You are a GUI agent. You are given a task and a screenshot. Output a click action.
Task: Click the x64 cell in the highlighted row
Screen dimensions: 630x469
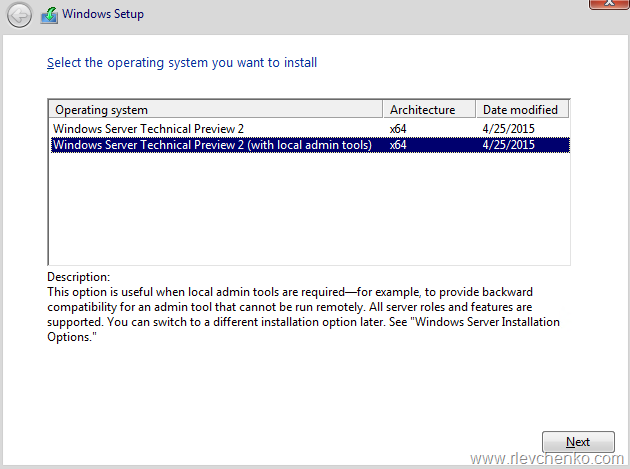(398, 145)
